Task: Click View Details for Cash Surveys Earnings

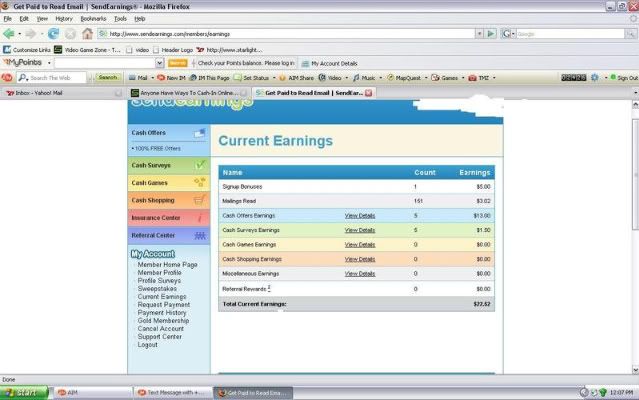Action: pyautogui.click(x=359, y=229)
